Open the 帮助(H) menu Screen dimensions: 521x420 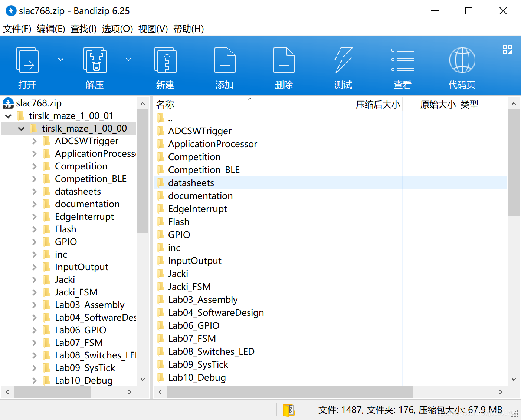click(189, 29)
